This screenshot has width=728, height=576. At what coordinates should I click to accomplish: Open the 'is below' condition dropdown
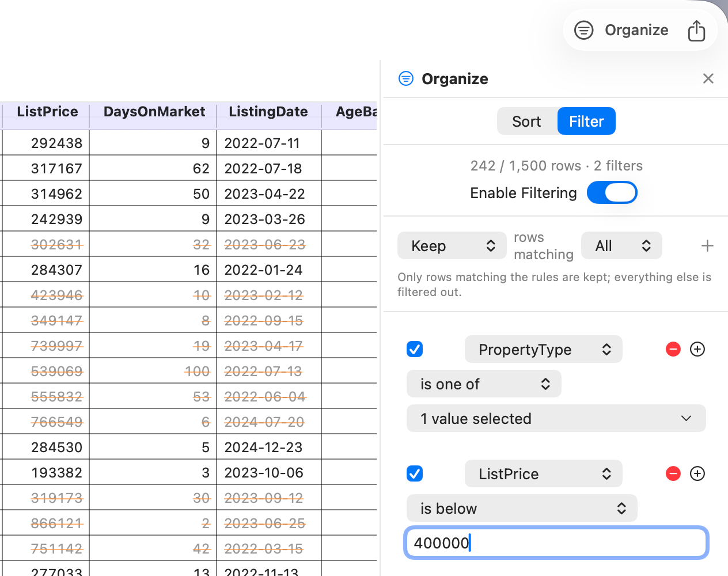coord(522,508)
